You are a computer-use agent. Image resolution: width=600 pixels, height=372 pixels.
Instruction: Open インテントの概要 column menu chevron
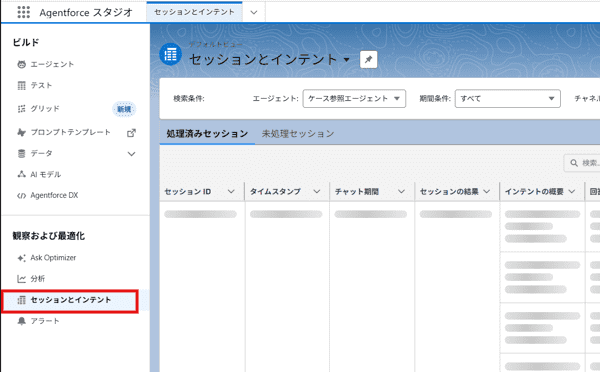point(572,191)
